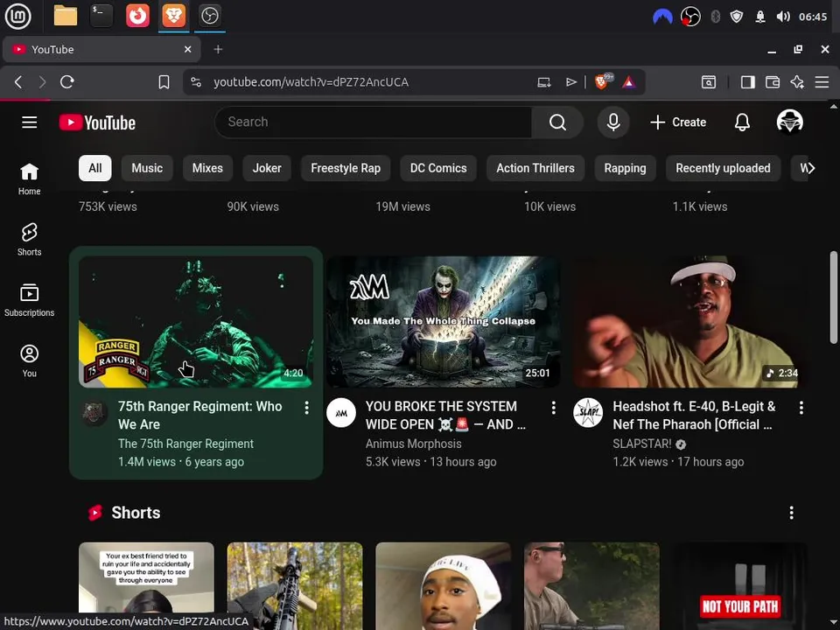
Task: Click the Create button
Action: 678,122
